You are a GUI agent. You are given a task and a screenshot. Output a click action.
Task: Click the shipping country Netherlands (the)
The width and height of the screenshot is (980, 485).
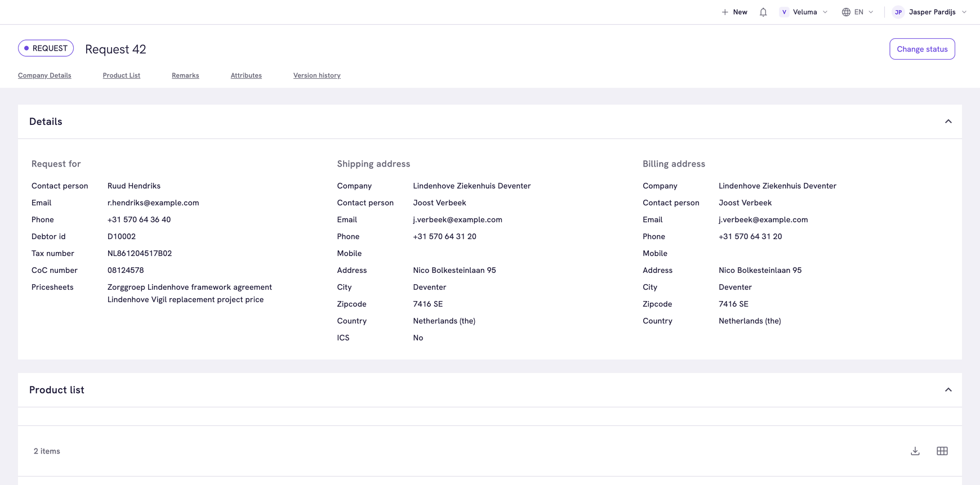pos(444,321)
